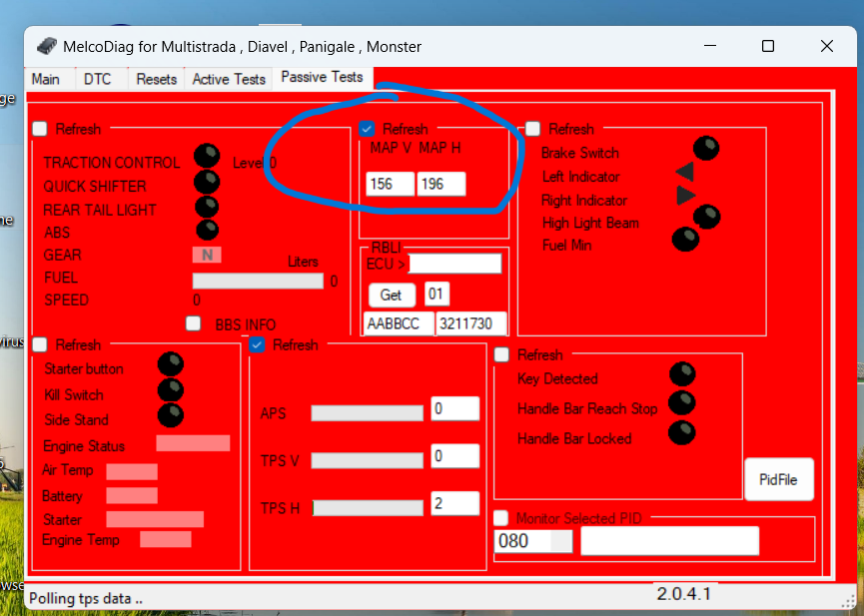This screenshot has width=864, height=616.
Task: Maximize the MelcoDiag window
Action: point(768,46)
